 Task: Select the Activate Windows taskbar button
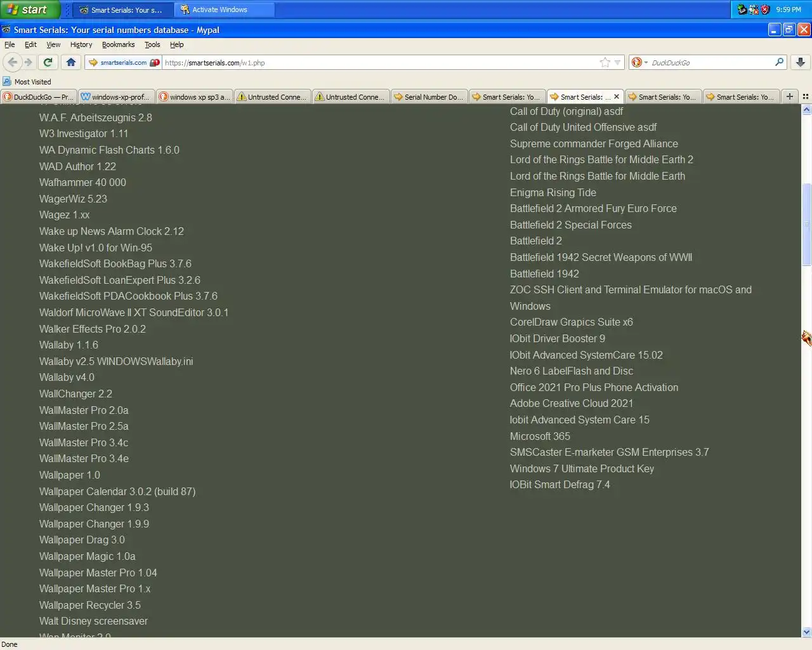coord(224,10)
